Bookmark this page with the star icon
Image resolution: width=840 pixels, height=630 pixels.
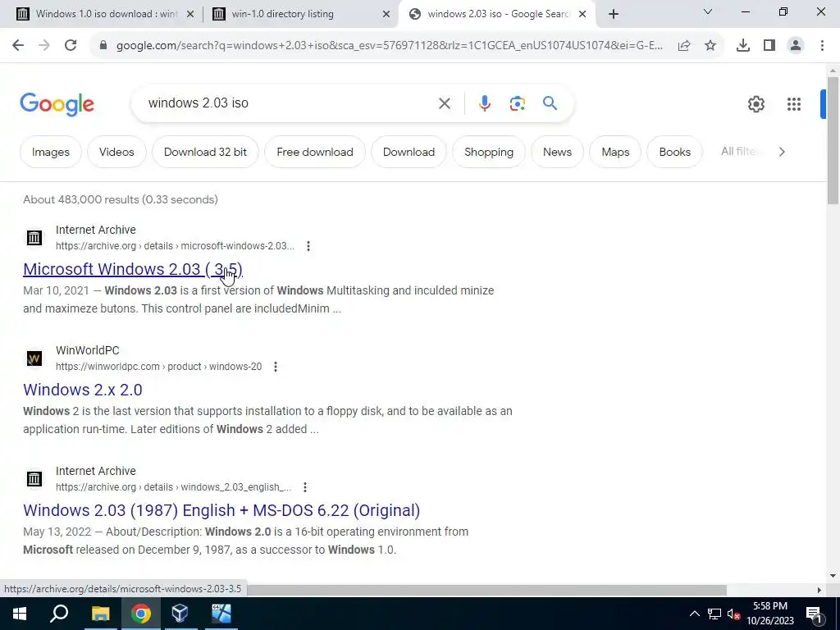(710, 46)
